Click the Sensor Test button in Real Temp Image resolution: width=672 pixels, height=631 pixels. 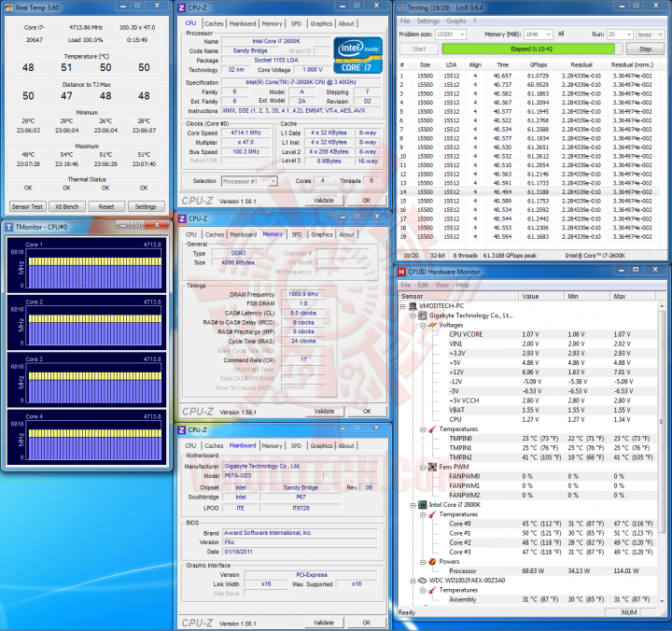(x=27, y=206)
